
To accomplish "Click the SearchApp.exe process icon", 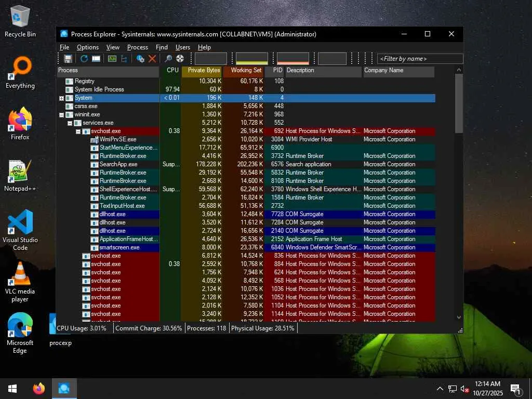I will pyautogui.click(x=95, y=165).
